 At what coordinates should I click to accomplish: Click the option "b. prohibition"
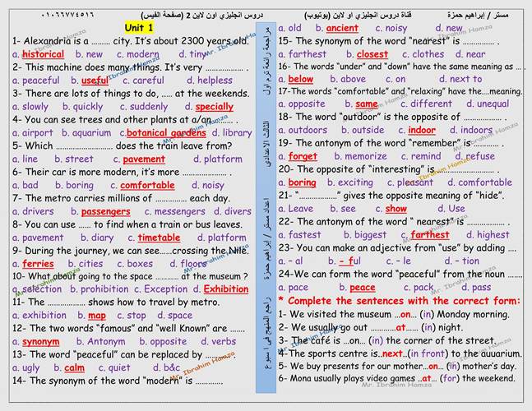tap(99, 289)
